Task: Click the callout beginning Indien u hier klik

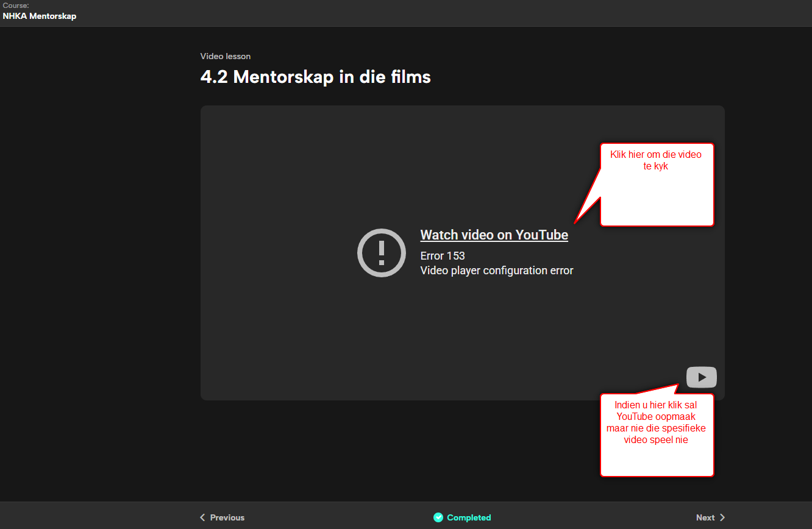Action: (x=656, y=433)
